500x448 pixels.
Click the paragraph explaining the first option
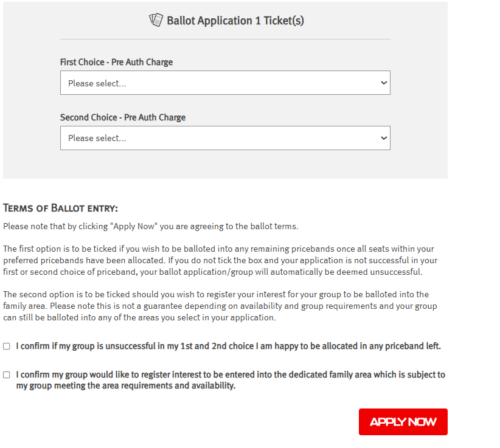tap(220, 260)
